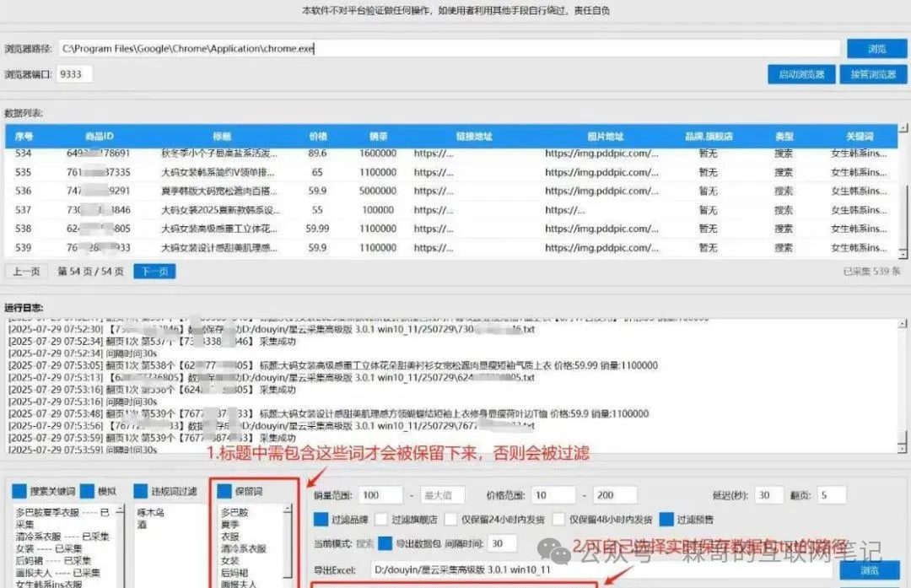Click the 浏览器端口 input field
911x588 pixels.
(x=74, y=74)
